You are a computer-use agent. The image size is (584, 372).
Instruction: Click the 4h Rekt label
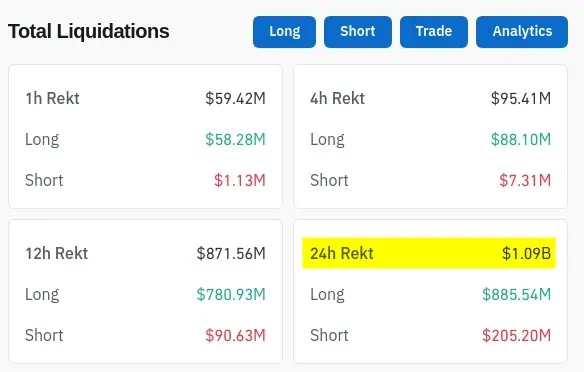[337, 99]
